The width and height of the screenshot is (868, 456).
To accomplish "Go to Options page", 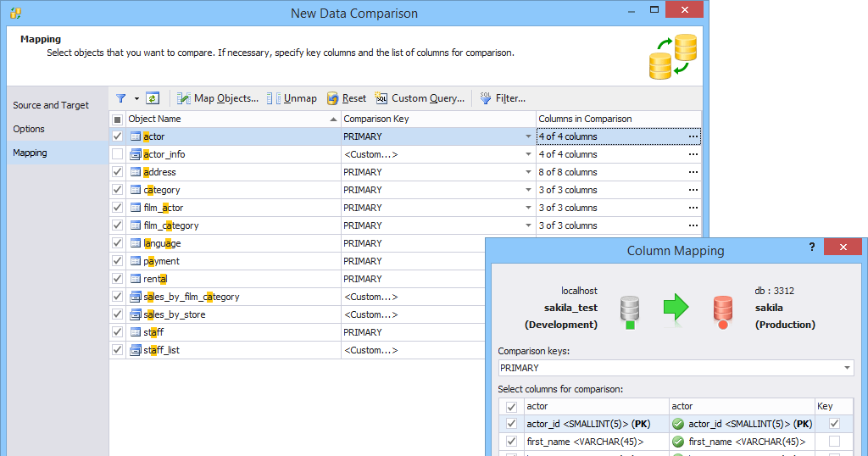I will pyautogui.click(x=29, y=129).
